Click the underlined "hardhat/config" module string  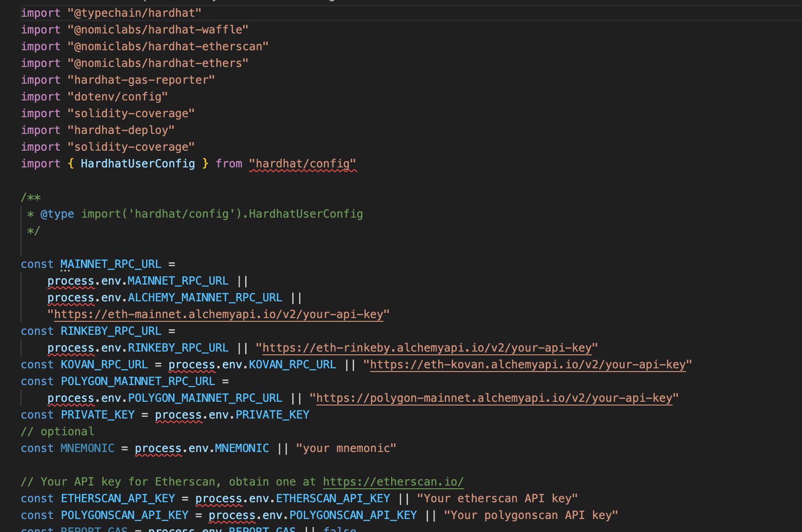302,164
